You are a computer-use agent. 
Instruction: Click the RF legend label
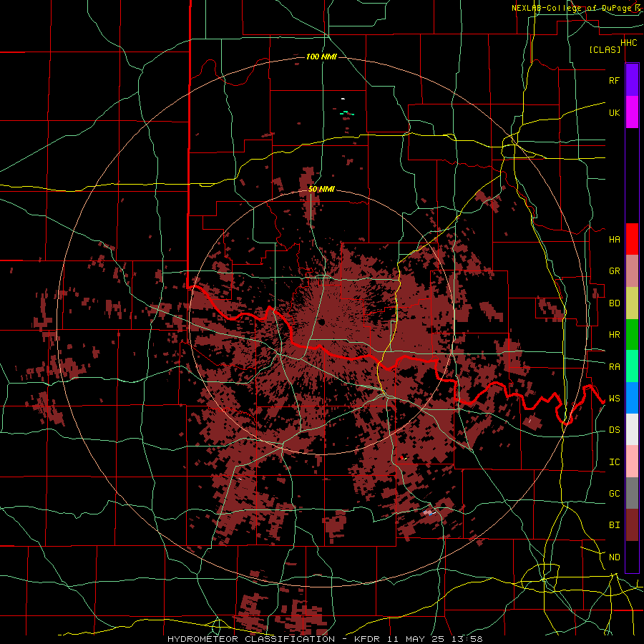[x=614, y=80]
